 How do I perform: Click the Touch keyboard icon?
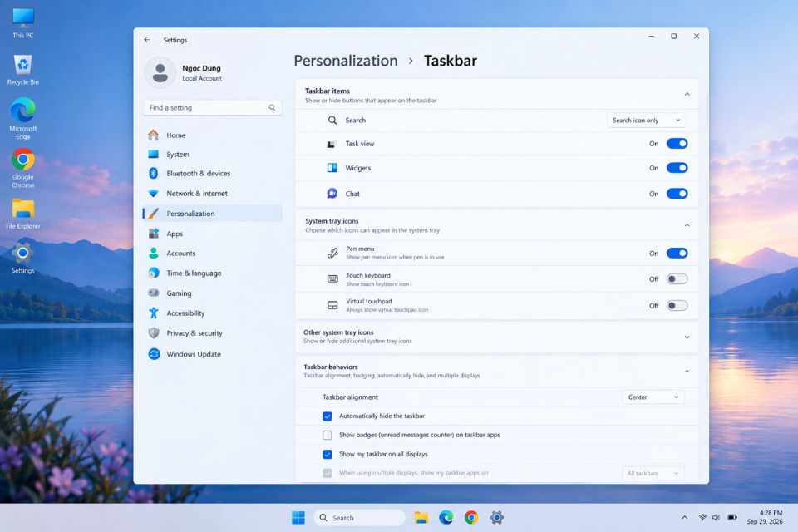(332, 279)
